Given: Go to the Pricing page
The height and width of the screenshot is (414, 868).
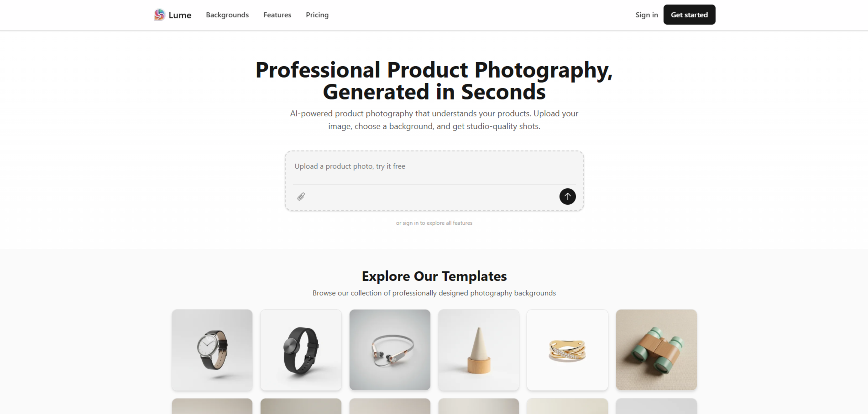Looking at the screenshot, I should point(317,15).
